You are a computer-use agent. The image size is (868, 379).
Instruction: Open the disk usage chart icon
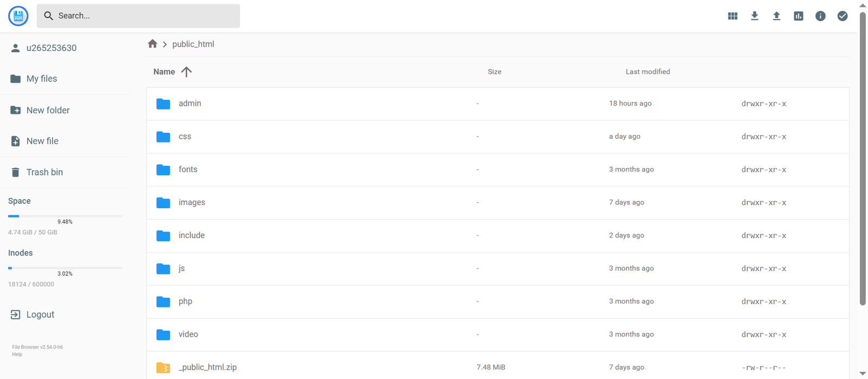click(x=799, y=16)
